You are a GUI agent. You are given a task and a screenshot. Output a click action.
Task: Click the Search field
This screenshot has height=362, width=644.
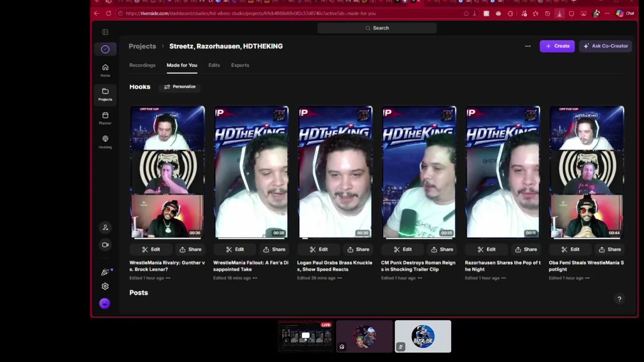(377, 28)
